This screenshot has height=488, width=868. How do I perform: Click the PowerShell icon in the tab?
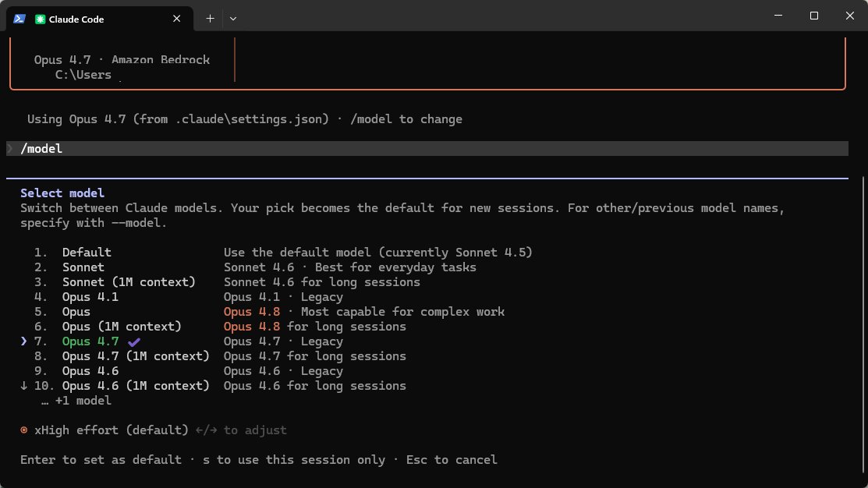pyautogui.click(x=19, y=19)
